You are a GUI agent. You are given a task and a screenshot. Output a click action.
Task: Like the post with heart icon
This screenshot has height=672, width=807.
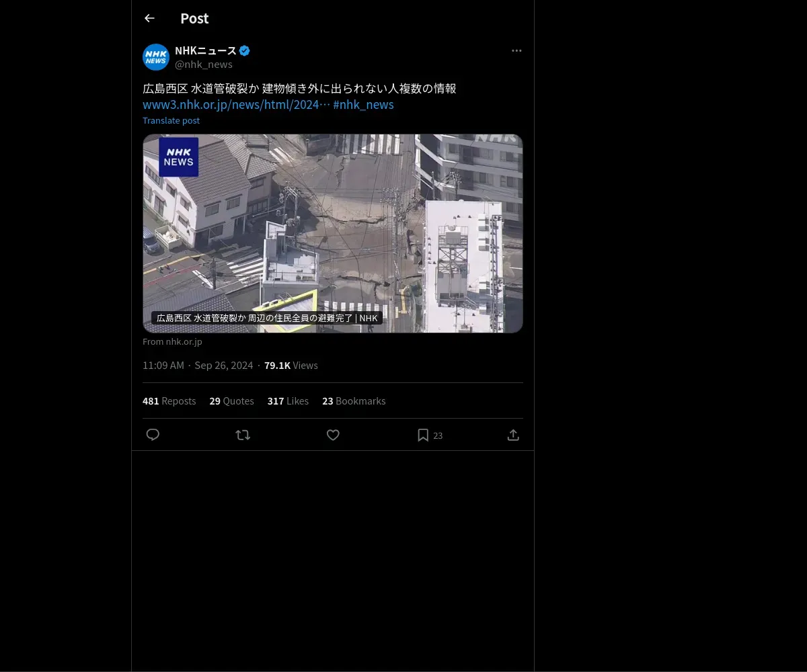(333, 435)
